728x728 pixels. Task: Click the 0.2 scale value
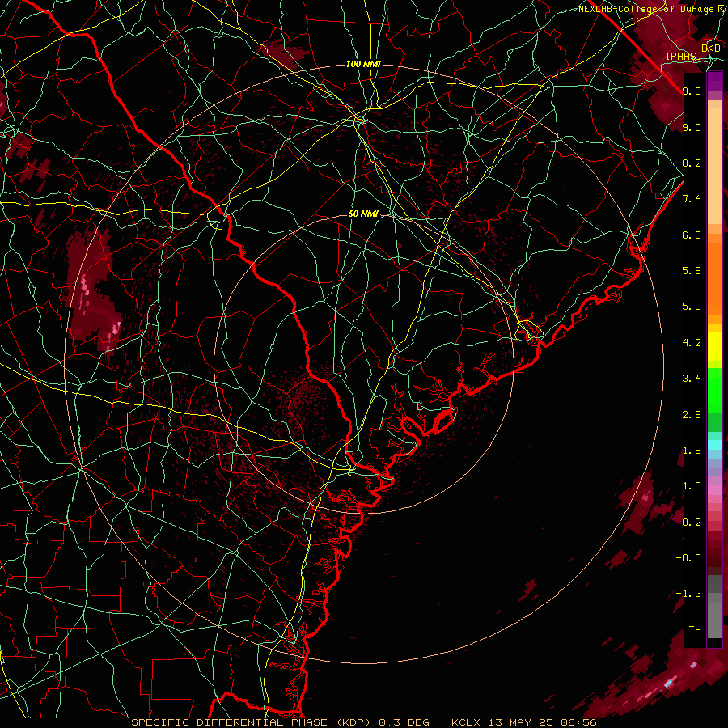click(x=692, y=523)
